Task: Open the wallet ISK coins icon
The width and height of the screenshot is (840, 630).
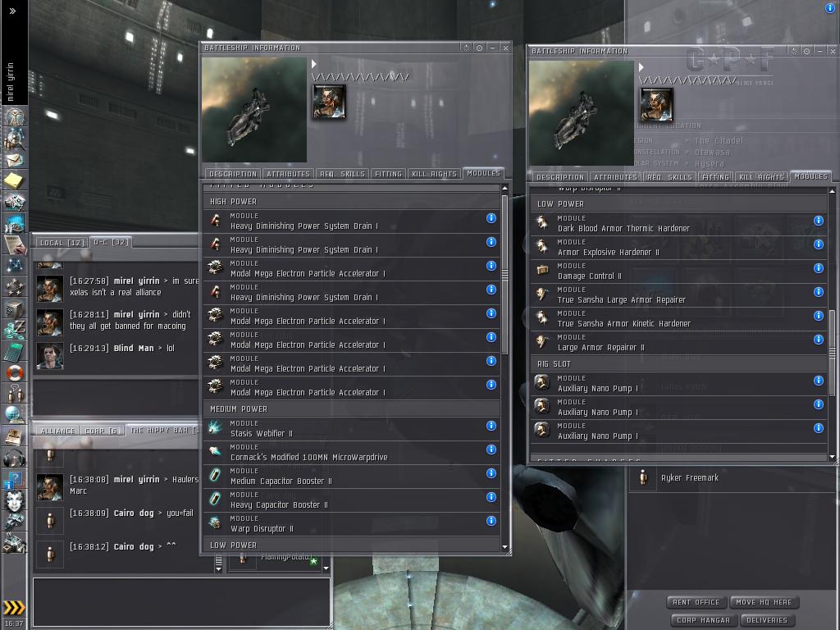Action: tap(15, 330)
